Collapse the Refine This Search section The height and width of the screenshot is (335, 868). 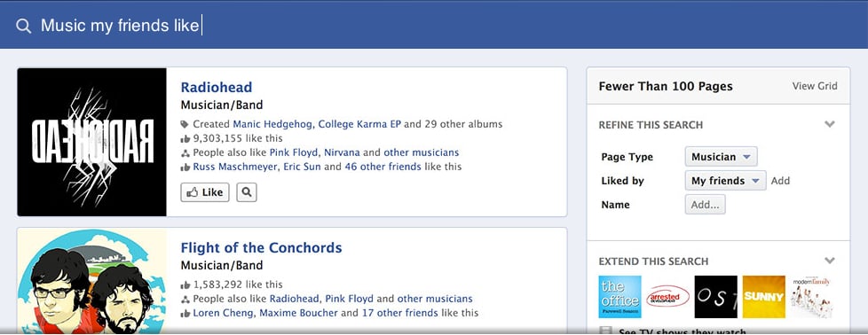[829, 124]
